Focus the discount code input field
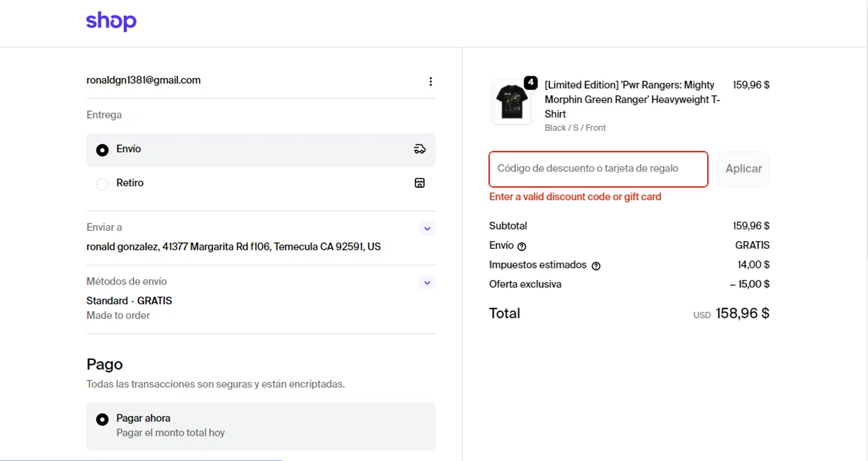The image size is (868, 461). click(598, 169)
